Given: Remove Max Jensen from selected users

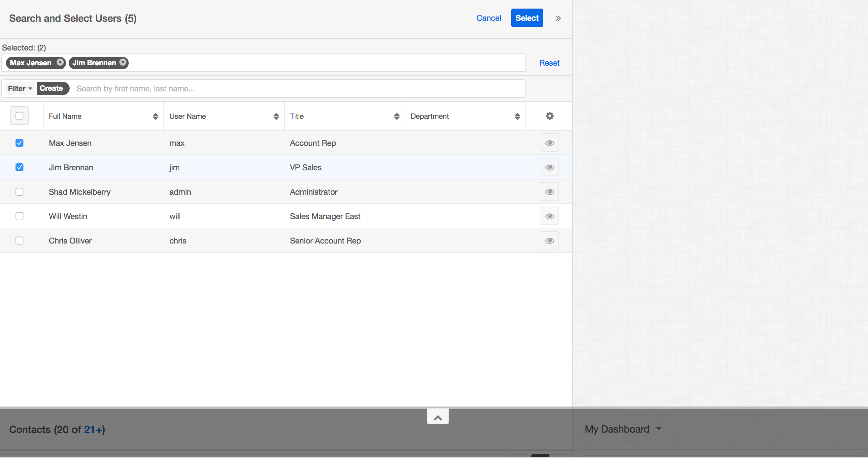Looking at the screenshot, I should (60, 62).
